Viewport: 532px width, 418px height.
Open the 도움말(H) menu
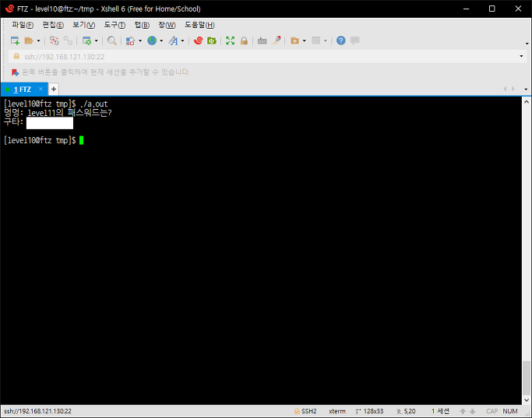point(199,25)
